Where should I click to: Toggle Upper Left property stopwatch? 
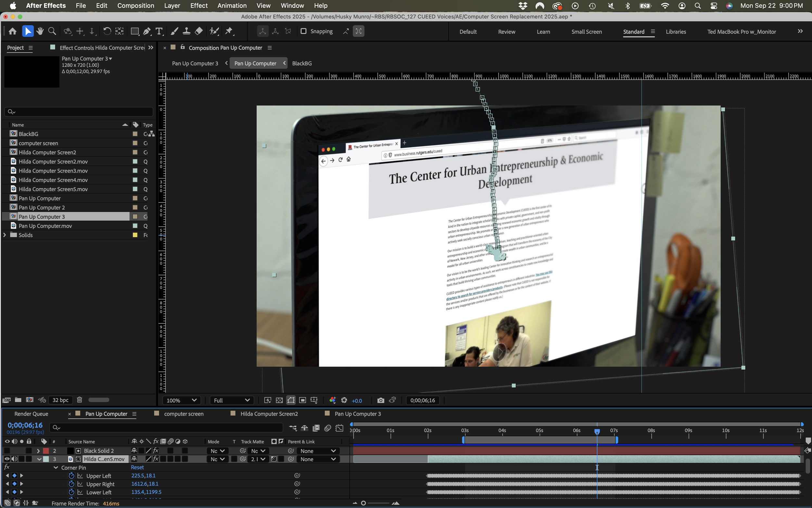point(71,476)
